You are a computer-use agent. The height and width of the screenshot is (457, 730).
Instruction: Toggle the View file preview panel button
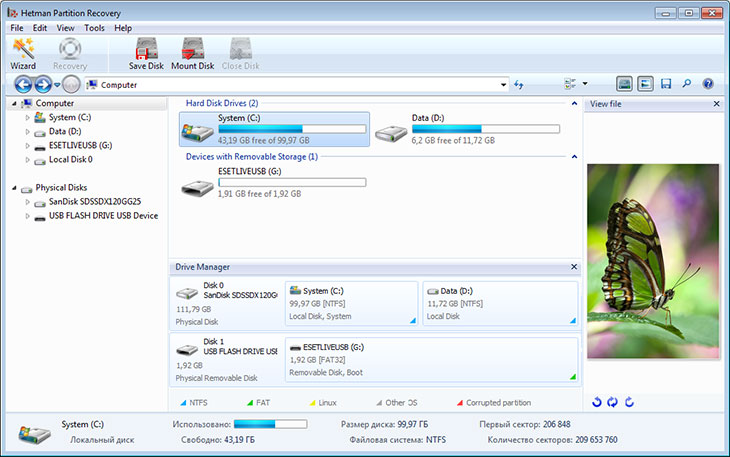pos(645,85)
